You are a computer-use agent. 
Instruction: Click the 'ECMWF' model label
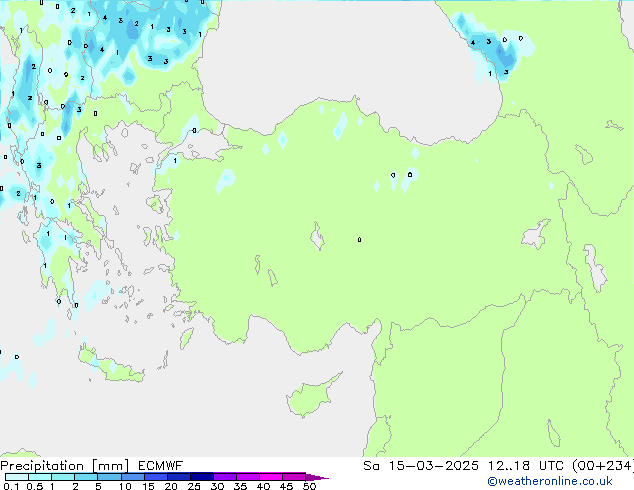161,466
